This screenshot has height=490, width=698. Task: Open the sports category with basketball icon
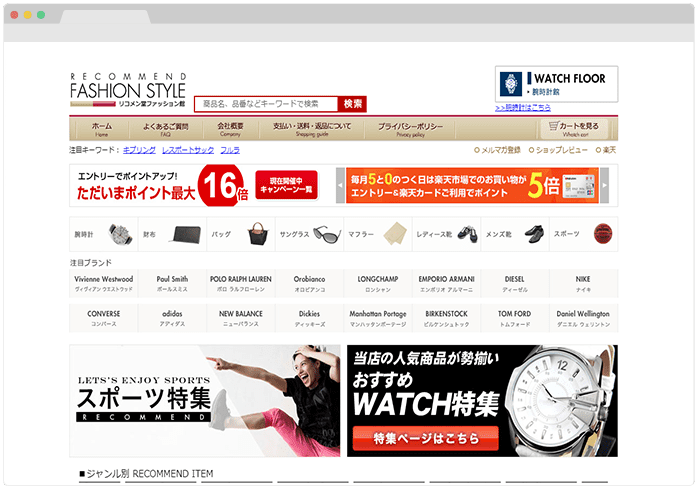(584, 234)
